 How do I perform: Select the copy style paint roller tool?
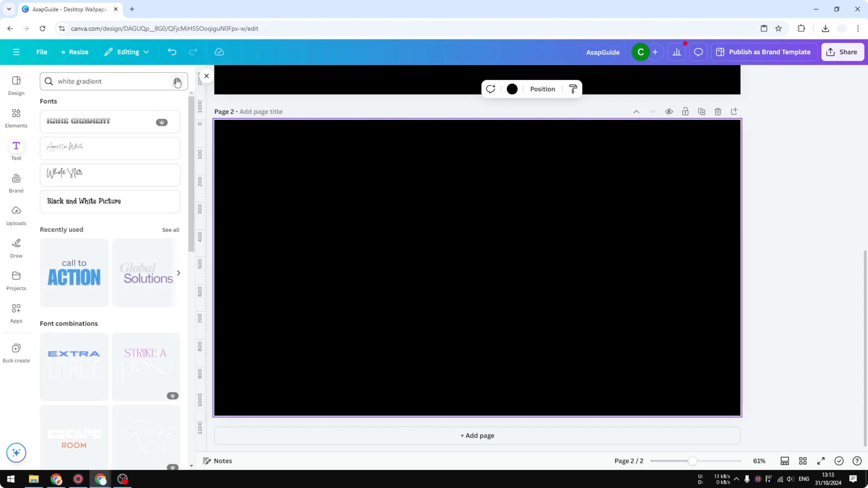(x=573, y=89)
